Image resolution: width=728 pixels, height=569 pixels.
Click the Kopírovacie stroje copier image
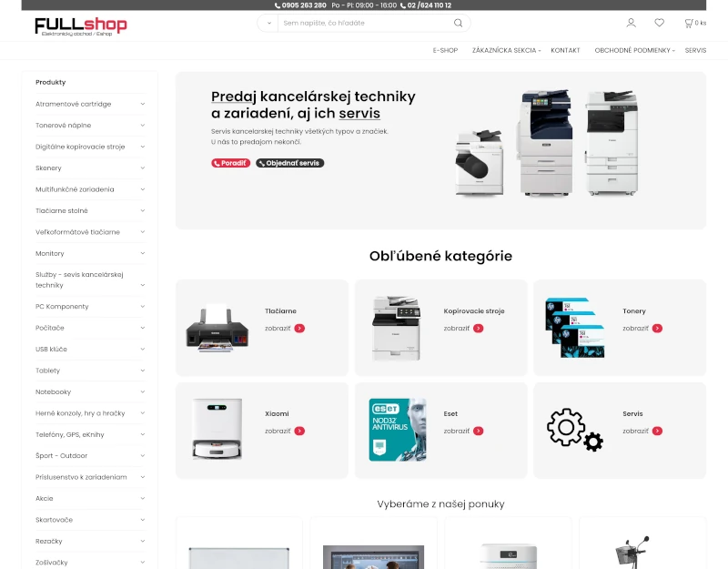click(x=397, y=328)
